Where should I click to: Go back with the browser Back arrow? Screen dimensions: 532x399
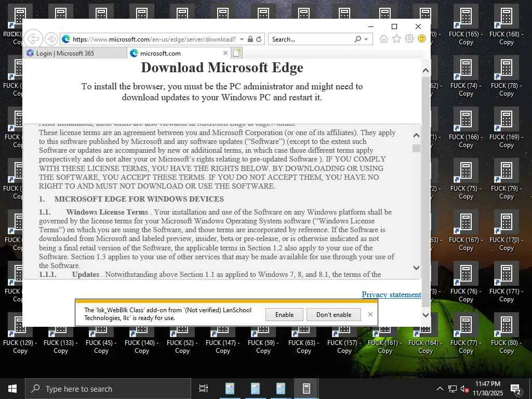pos(33,39)
